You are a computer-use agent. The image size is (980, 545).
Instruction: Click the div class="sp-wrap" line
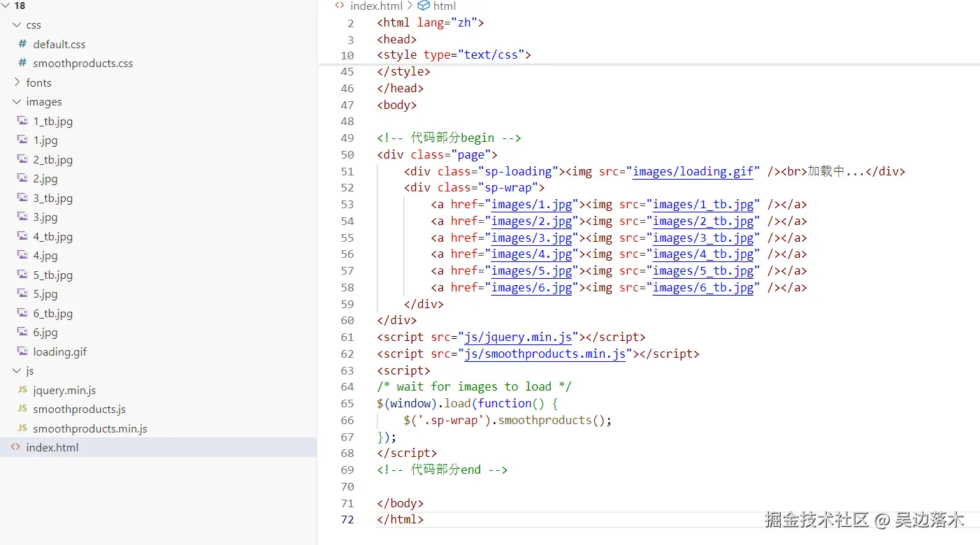(x=474, y=187)
